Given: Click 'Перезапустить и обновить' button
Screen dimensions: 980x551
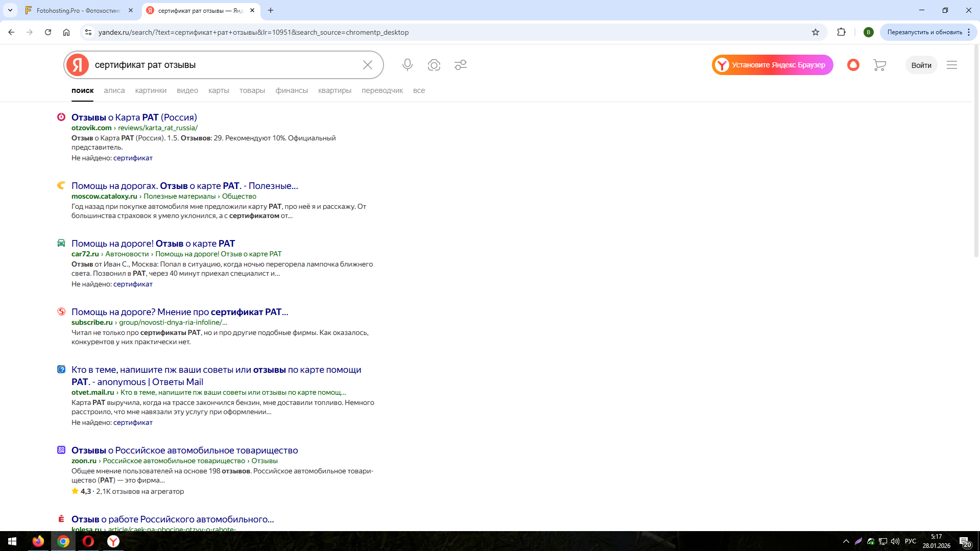Looking at the screenshot, I should (925, 32).
